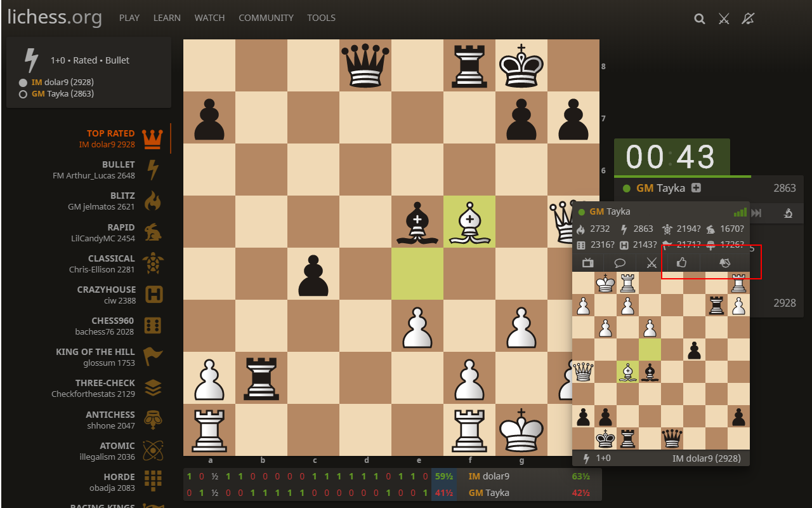Challenge Tayka with crossed swords icon in popup

click(x=652, y=262)
